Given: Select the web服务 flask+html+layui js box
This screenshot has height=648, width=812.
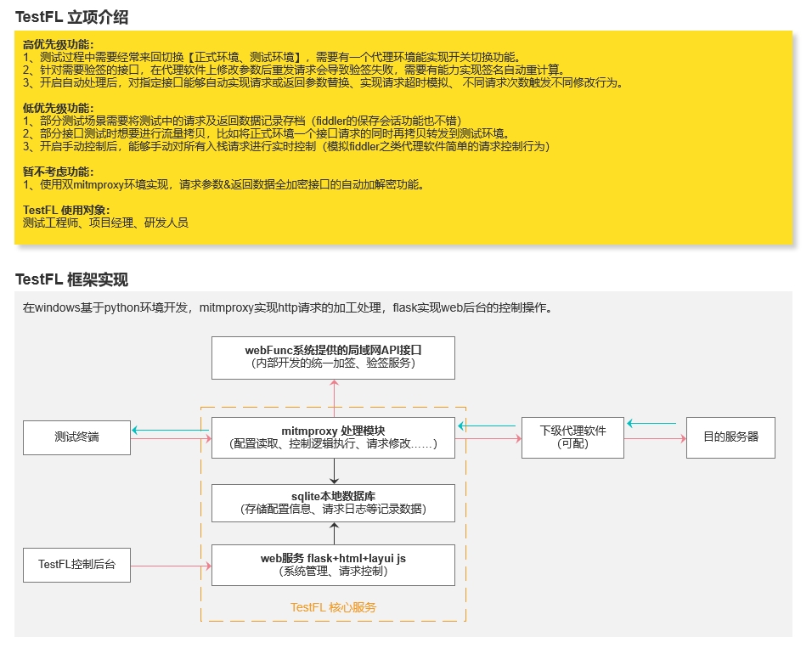Looking at the screenshot, I should (334, 565).
